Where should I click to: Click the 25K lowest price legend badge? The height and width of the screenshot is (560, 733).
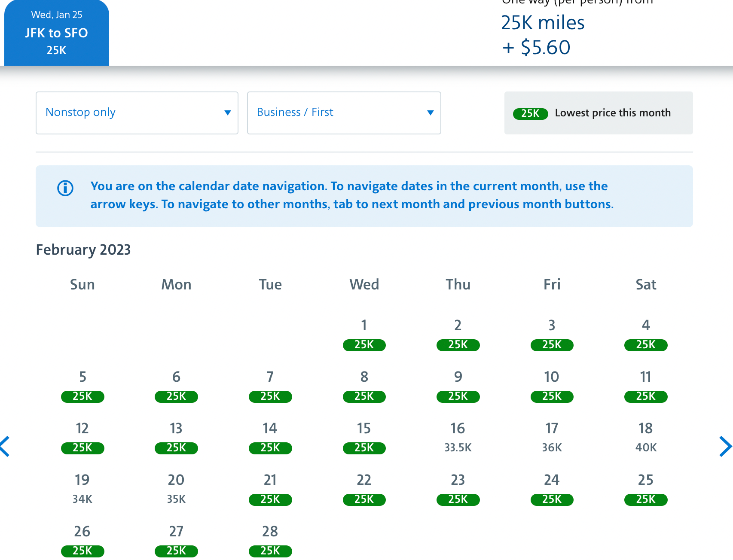click(530, 113)
